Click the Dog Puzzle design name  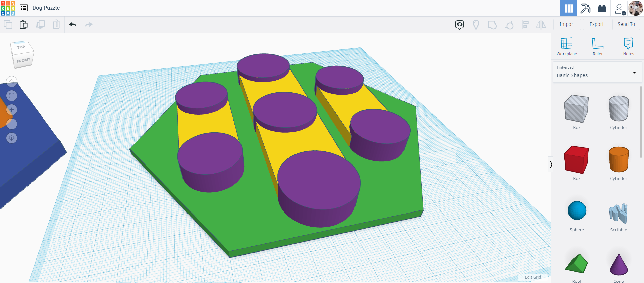point(46,8)
